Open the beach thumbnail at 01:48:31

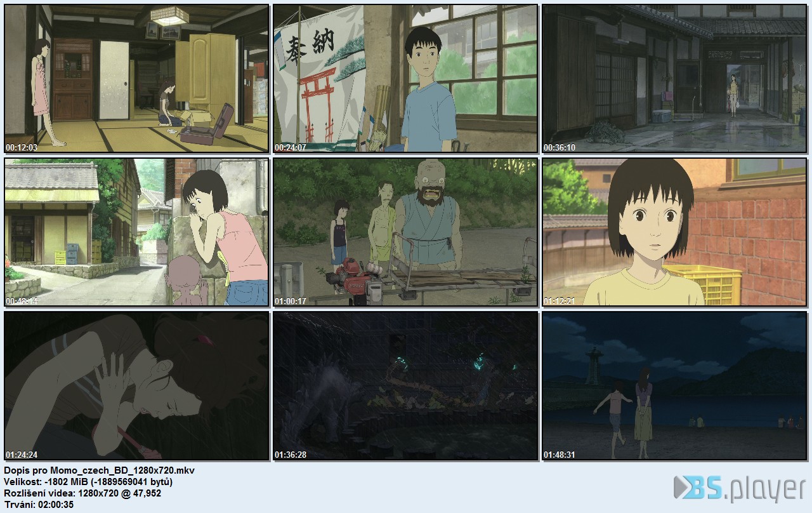(x=674, y=386)
